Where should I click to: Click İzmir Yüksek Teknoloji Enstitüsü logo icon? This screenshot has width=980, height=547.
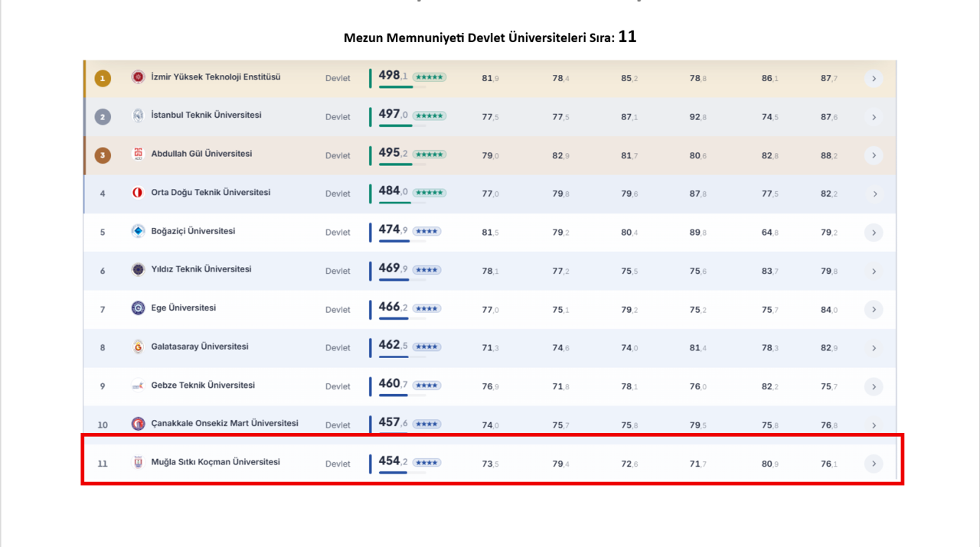[x=138, y=77]
